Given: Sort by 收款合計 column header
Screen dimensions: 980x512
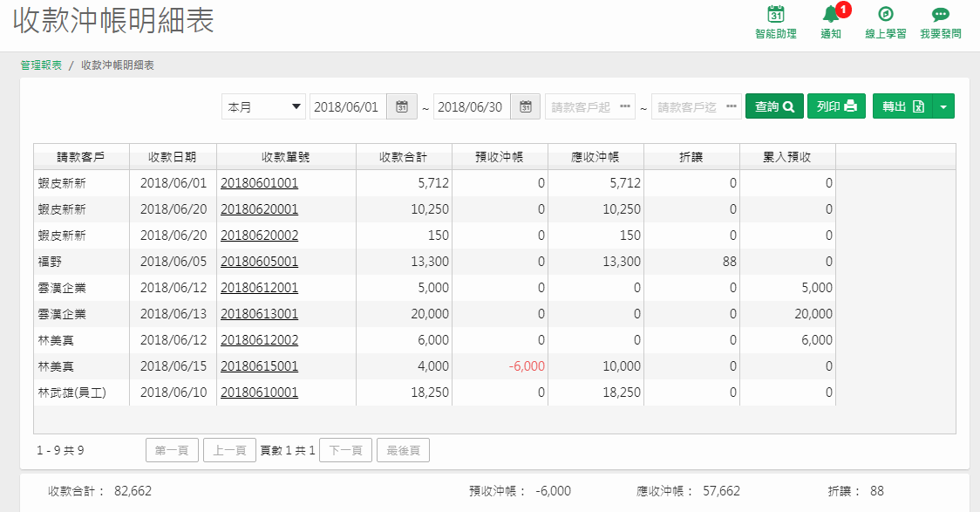Looking at the screenshot, I should pos(404,157).
